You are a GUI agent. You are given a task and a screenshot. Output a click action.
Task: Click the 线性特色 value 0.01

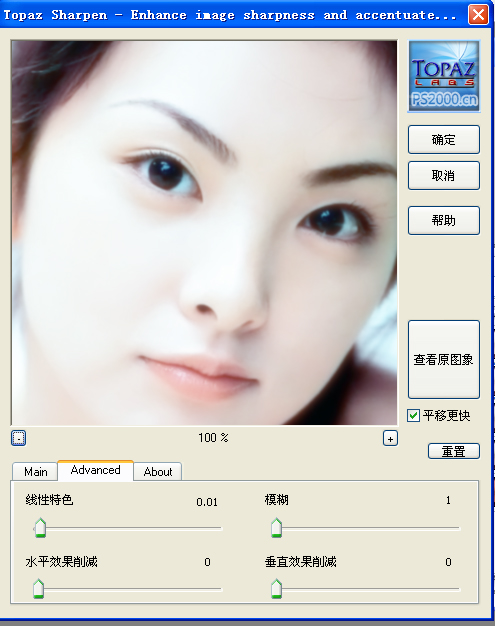[207, 502]
